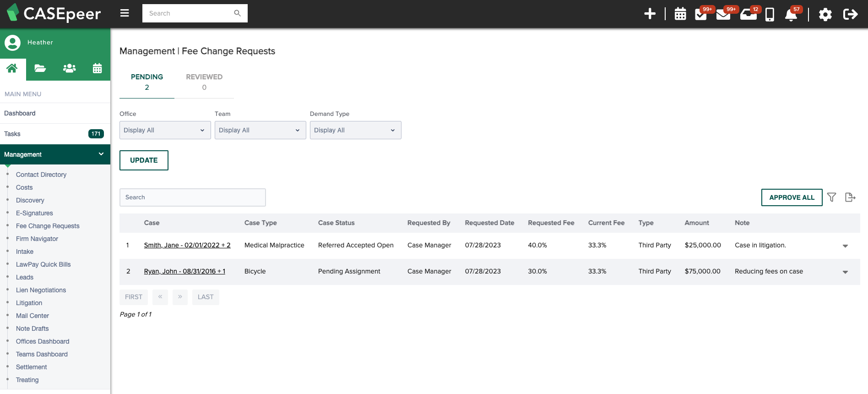Open Lien Negotiations menu item

tap(41, 290)
